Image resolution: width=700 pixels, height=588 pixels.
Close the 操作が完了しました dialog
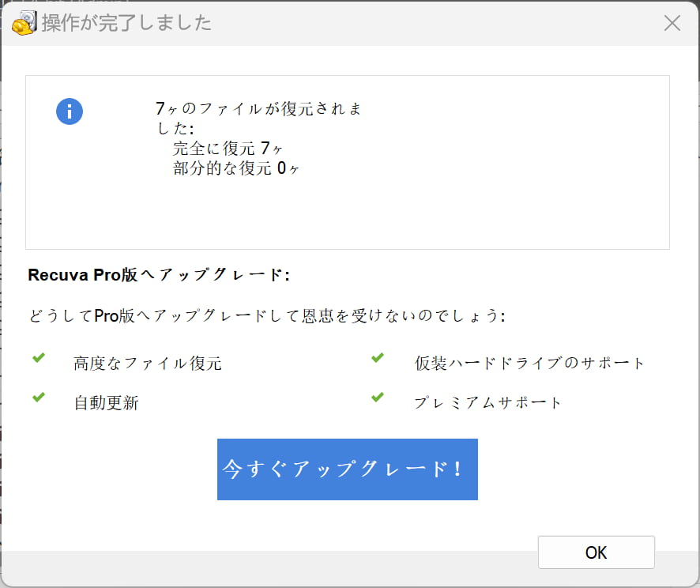coord(672,23)
